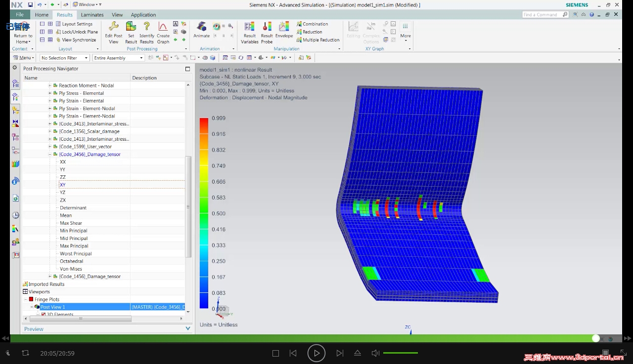Expand Reaction Moment - Nodal node
The height and width of the screenshot is (364, 633).
coord(49,85)
